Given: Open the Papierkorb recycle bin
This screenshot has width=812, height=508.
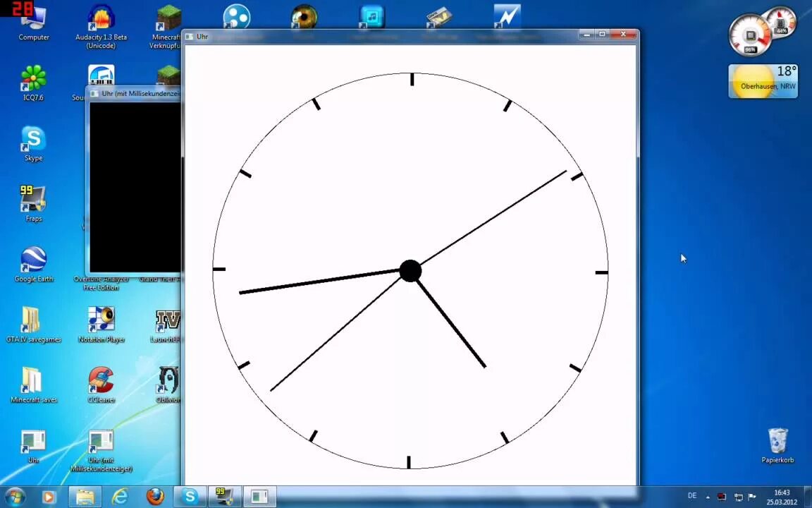Looking at the screenshot, I should pyautogui.click(x=778, y=446).
